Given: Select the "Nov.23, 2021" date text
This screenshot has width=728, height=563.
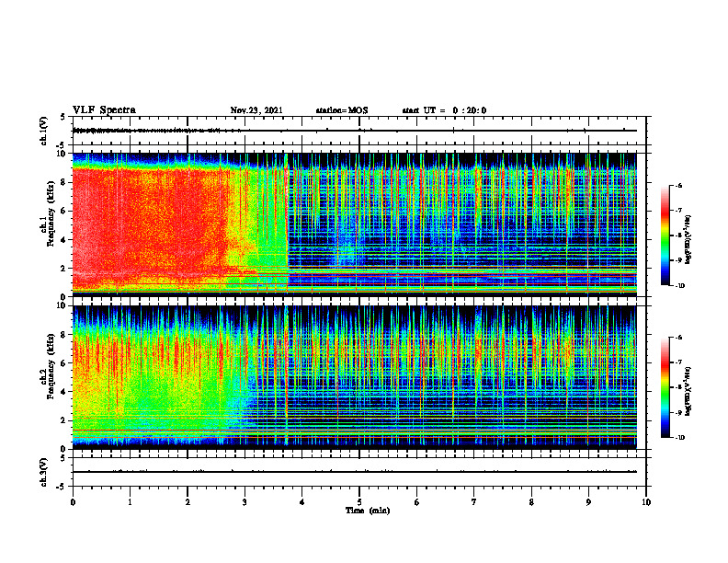Looking at the screenshot, I should [x=256, y=110].
